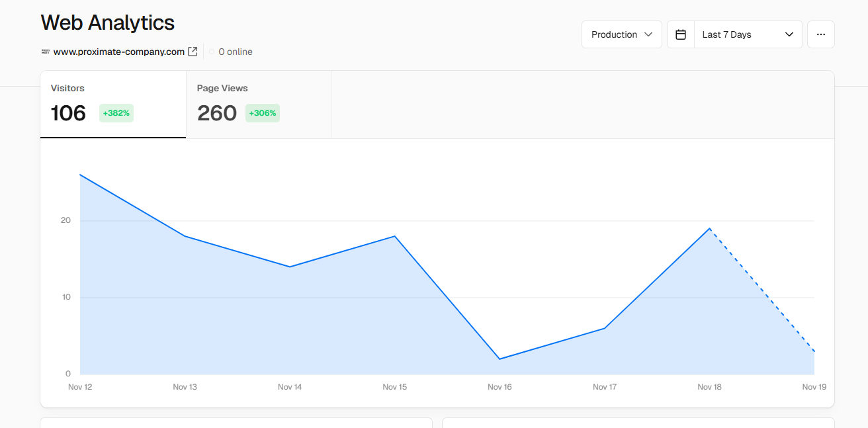Click the +382% visitors growth badge
The height and width of the screenshot is (428, 868).
[x=116, y=113]
